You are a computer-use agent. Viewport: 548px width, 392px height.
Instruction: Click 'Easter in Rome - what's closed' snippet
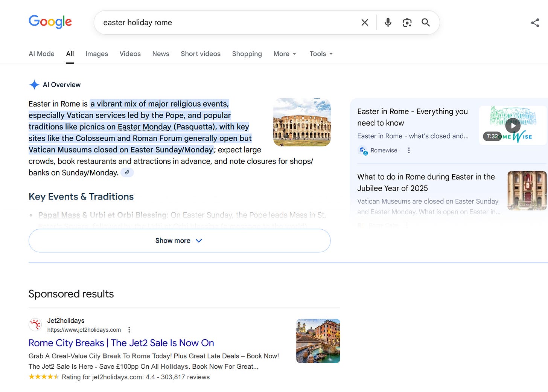(x=413, y=136)
